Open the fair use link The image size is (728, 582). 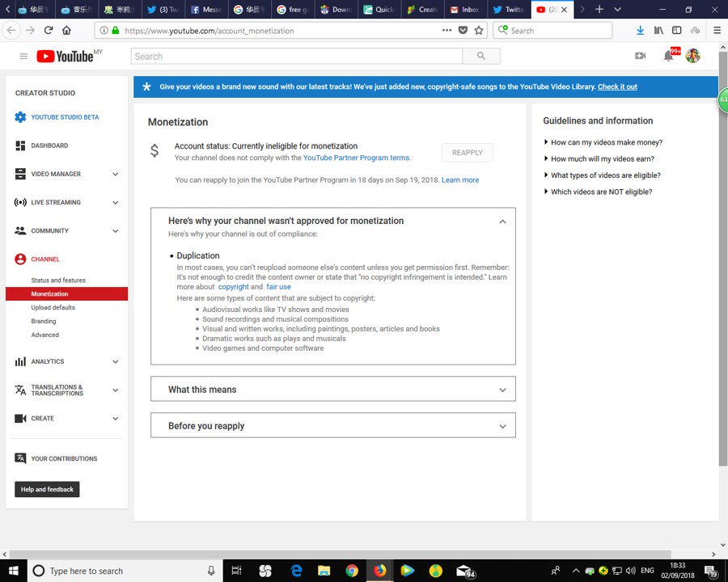[278, 287]
